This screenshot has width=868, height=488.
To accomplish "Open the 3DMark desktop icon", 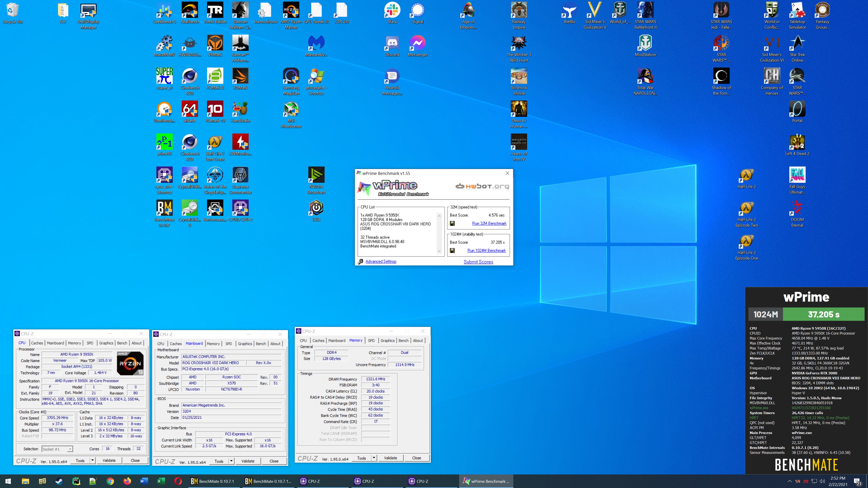I will 240,79.
